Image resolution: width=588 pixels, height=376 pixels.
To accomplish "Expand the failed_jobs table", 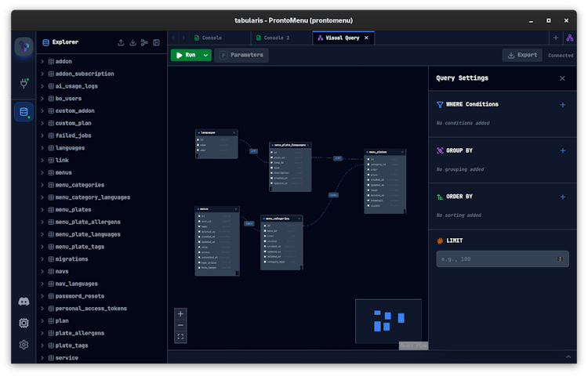I will [x=42, y=136].
